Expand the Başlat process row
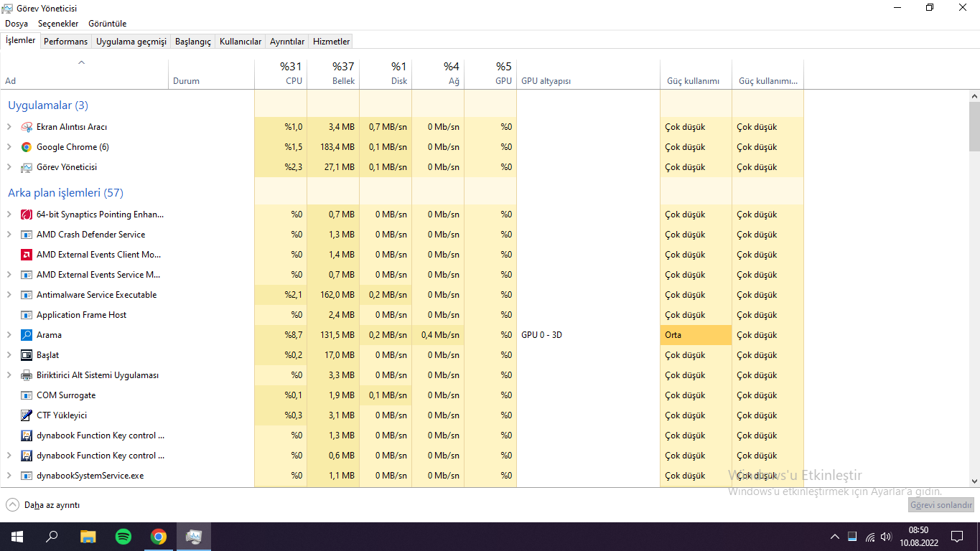Viewport: 980px width, 551px height. [x=9, y=355]
